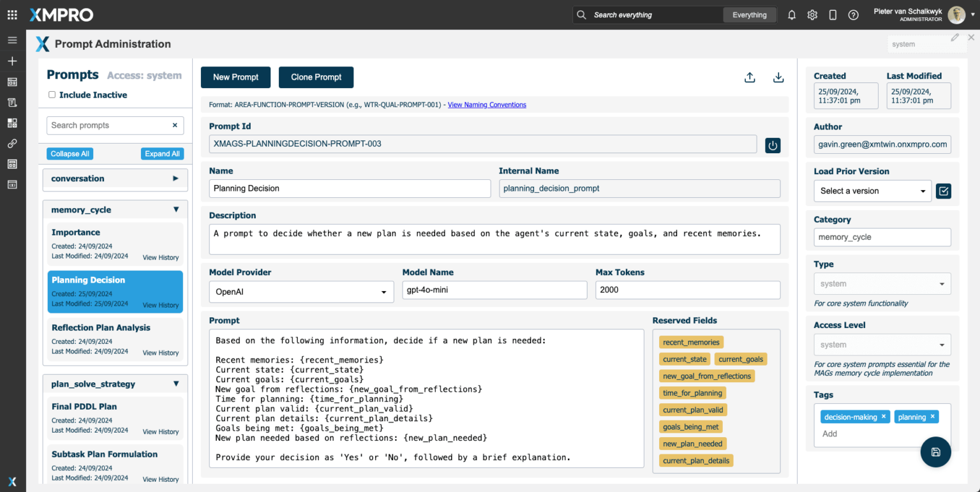Apply the selected prior version icon
This screenshot has height=492, width=980.
pos(943,191)
